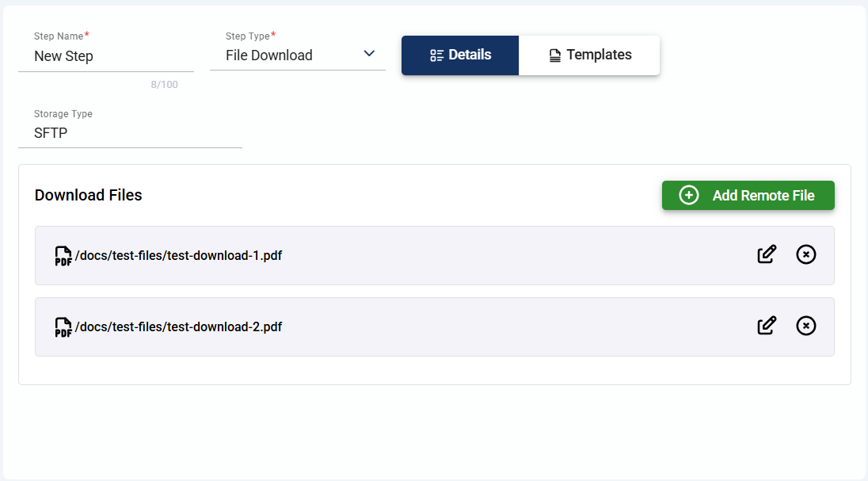
Task: Click PDF file icon of test-download-2.pdf
Action: click(63, 326)
